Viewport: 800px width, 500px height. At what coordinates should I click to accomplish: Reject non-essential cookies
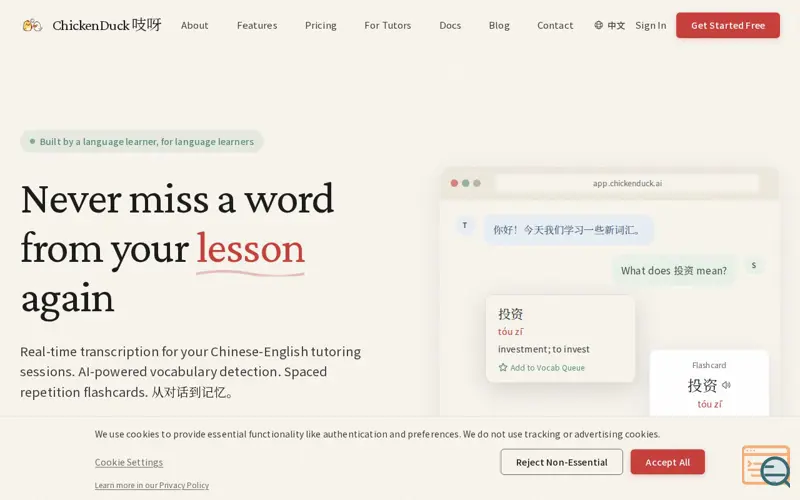pyautogui.click(x=561, y=462)
